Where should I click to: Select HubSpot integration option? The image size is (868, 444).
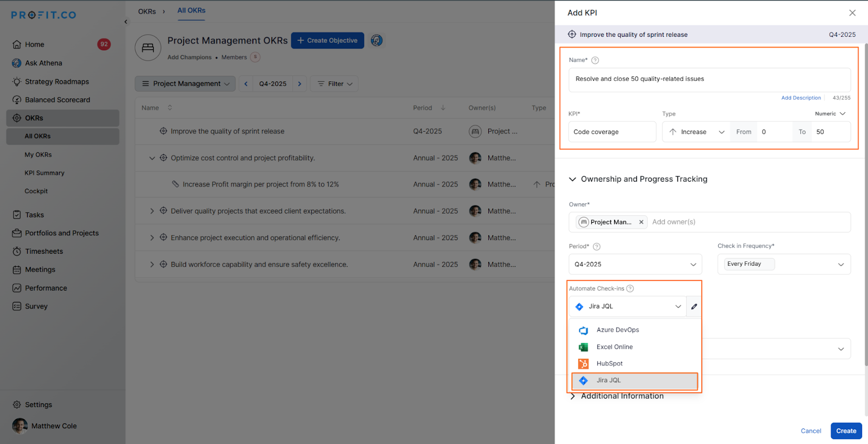[x=635, y=364]
